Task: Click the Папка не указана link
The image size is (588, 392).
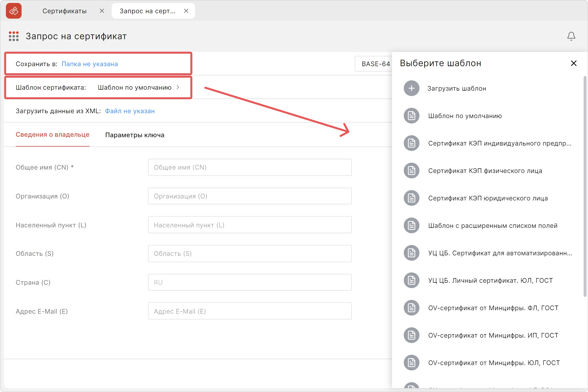Action: pyautogui.click(x=90, y=64)
